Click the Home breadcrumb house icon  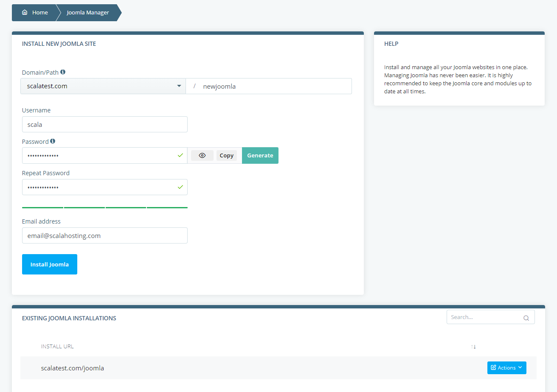coord(25,13)
